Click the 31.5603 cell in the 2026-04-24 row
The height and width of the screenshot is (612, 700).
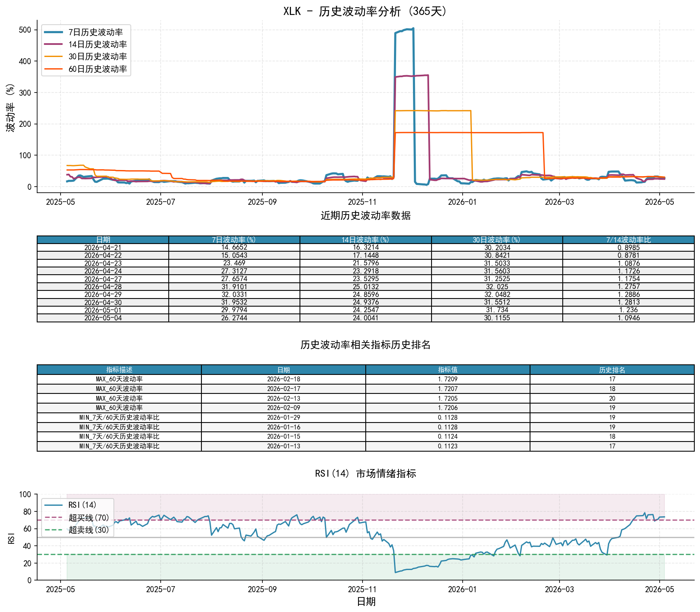(497, 271)
